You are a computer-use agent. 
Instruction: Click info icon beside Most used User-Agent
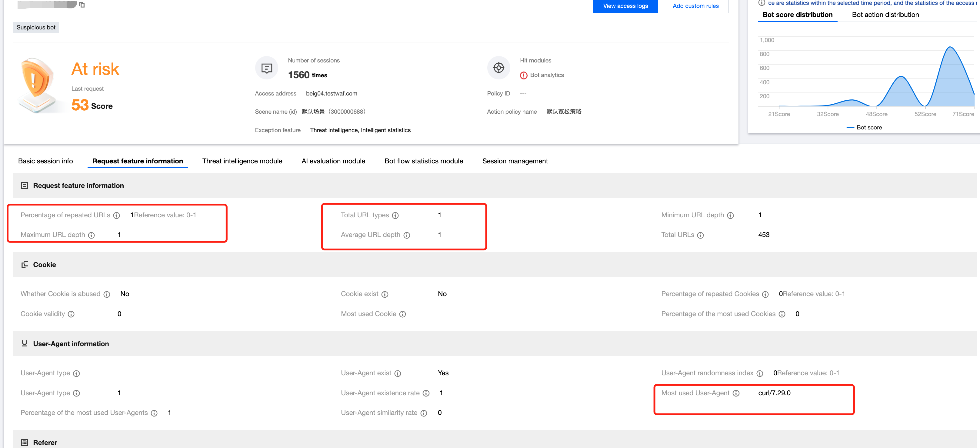click(x=736, y=393)
